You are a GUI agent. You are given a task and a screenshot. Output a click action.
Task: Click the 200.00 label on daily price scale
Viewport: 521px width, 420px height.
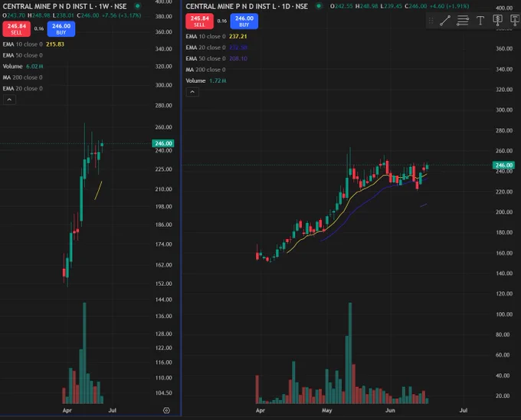(503, 212)
